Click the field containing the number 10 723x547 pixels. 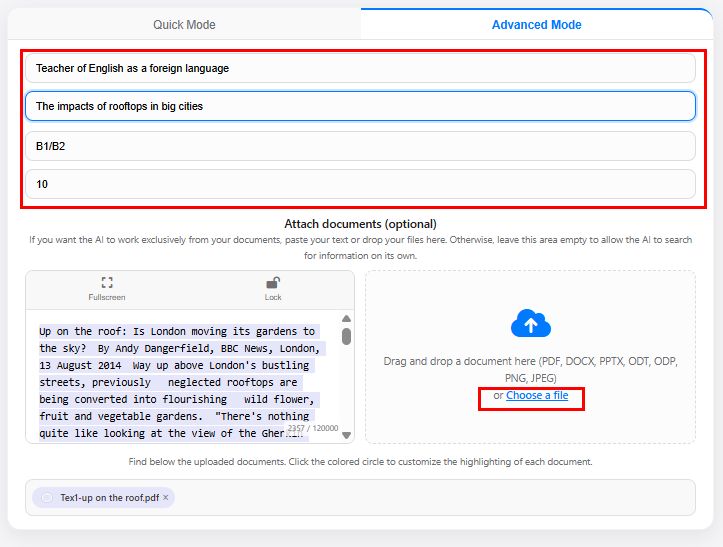(360, 184)
